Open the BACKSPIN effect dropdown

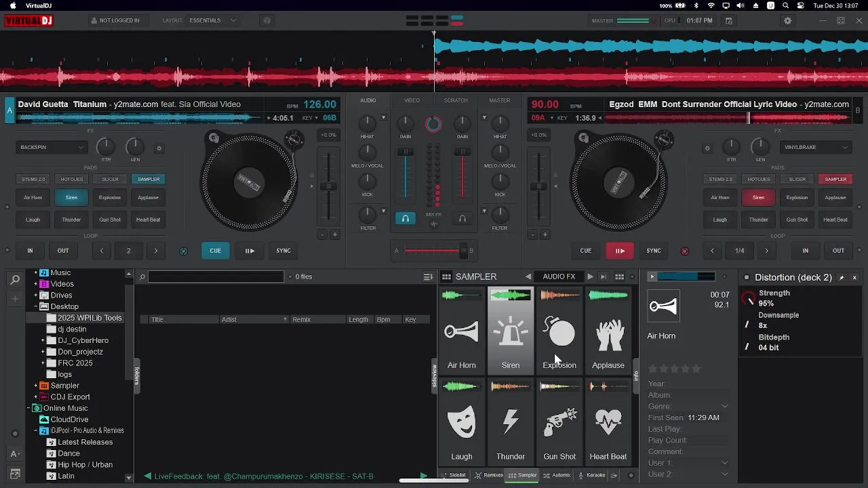pos(52,147)
